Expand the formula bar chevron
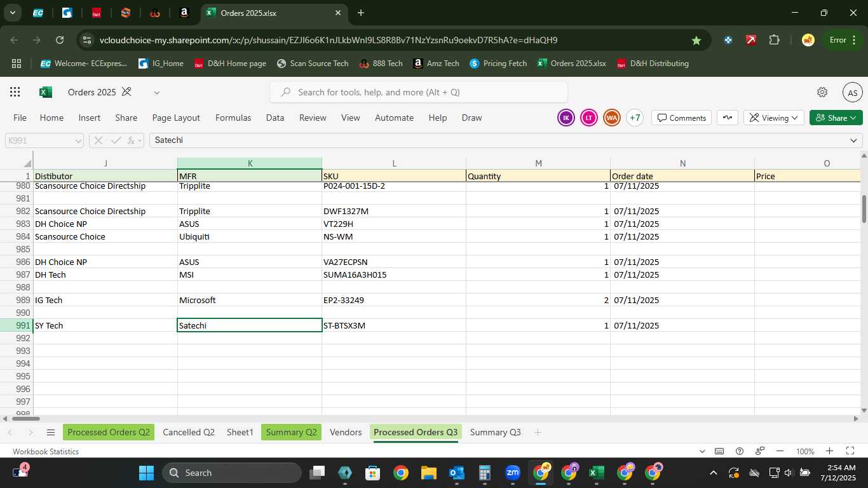This screenshot has height=488, width=868. coord(853,140)
